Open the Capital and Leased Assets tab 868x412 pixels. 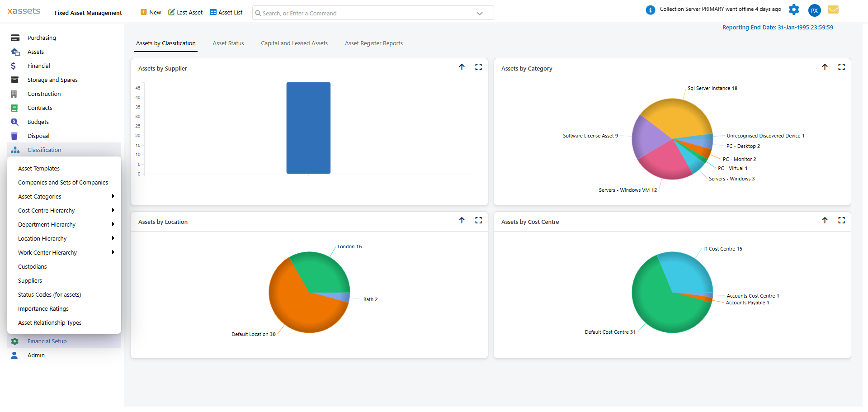[294, 43]
